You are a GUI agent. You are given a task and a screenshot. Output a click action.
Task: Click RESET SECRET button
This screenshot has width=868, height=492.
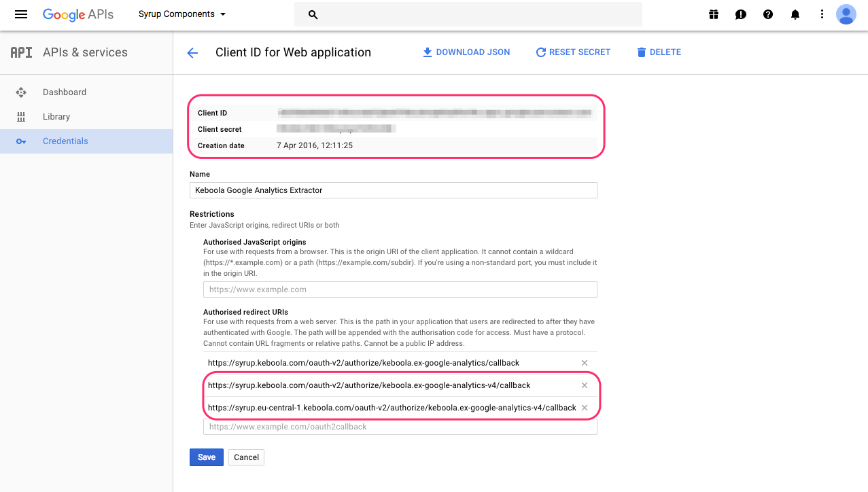[573, 52]
